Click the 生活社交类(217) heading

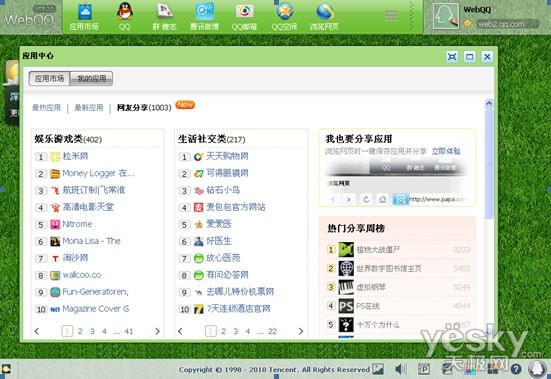212,139
